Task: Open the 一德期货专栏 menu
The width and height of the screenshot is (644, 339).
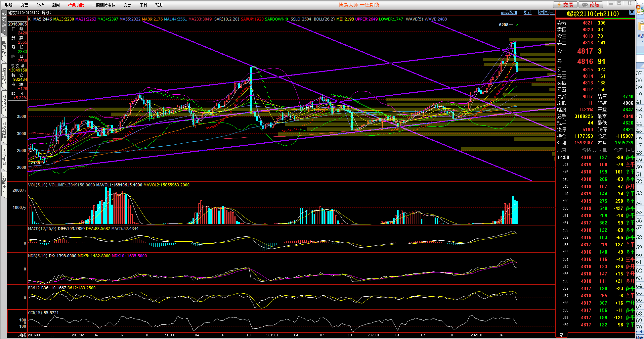Action: (104, 5)
